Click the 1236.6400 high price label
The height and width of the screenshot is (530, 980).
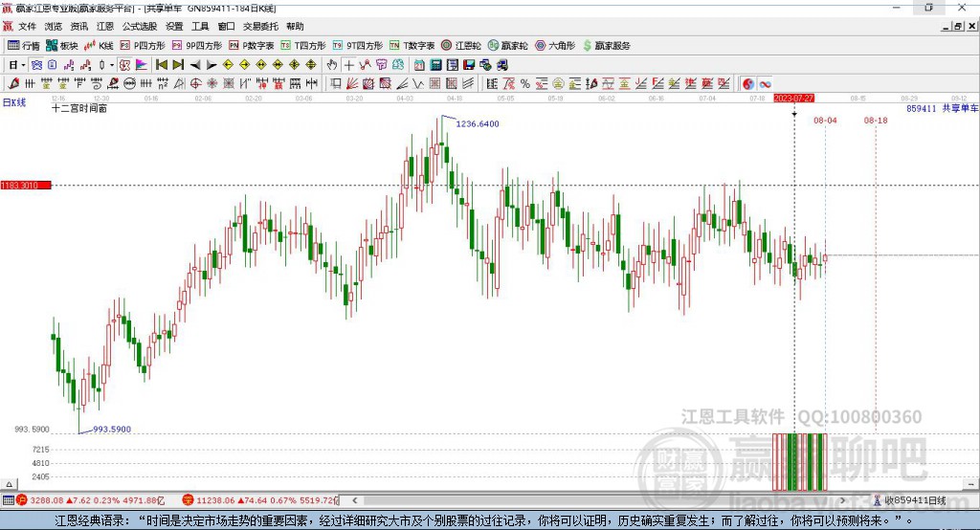pos(478,123)
